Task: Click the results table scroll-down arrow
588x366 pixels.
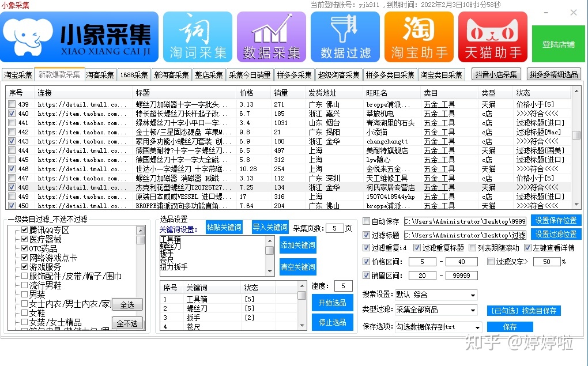Action: [576, 205]
